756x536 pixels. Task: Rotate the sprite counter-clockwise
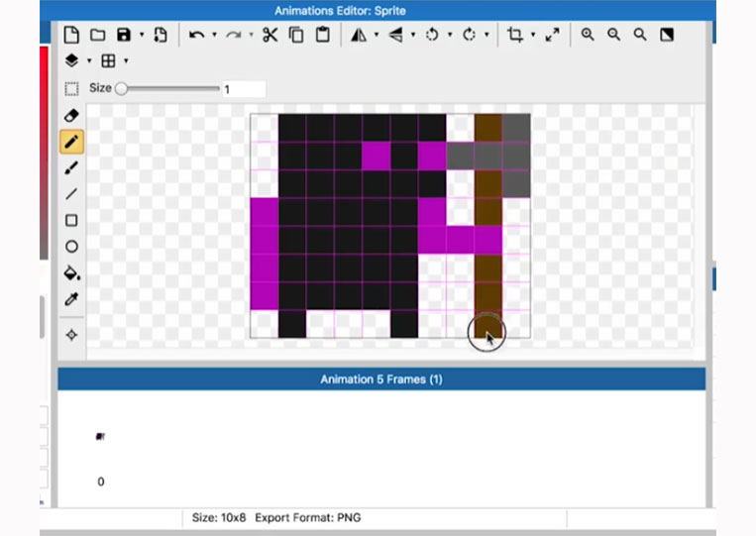[432, 35]
